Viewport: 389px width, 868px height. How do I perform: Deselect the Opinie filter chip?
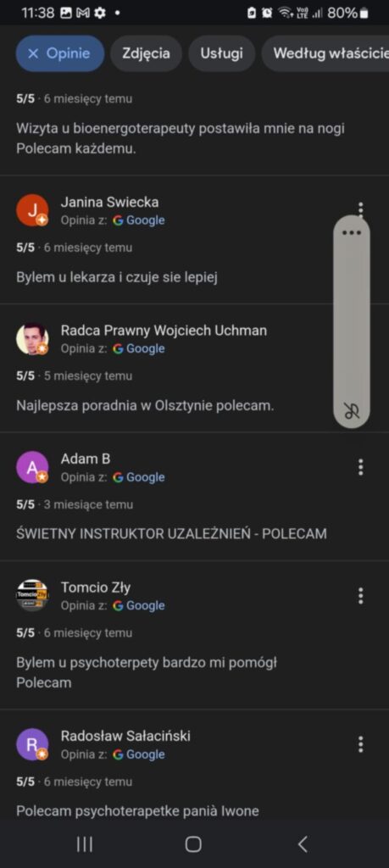coord(60,53)
